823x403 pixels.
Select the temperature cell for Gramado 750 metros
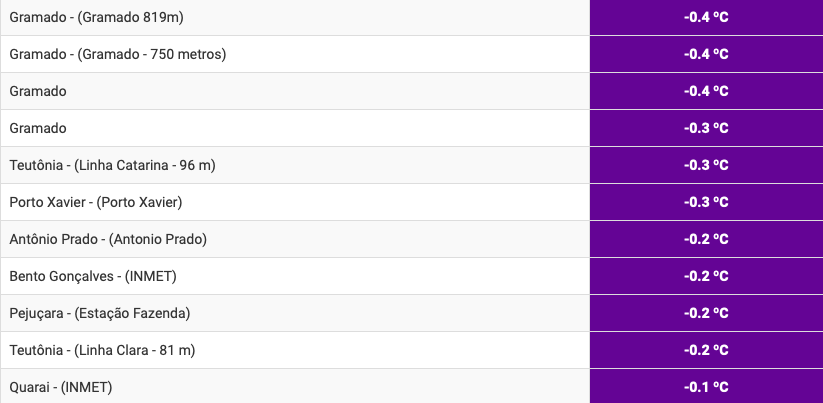click(706, 54)
